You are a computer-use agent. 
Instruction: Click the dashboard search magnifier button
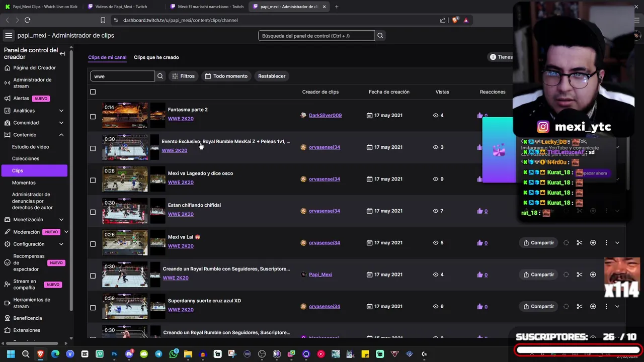click(380, 36)
